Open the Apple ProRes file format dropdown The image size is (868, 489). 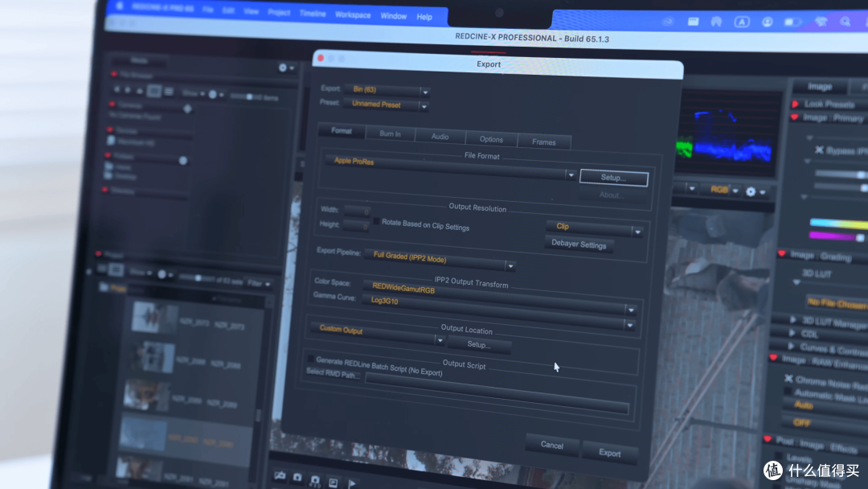[x=451, y=168]
